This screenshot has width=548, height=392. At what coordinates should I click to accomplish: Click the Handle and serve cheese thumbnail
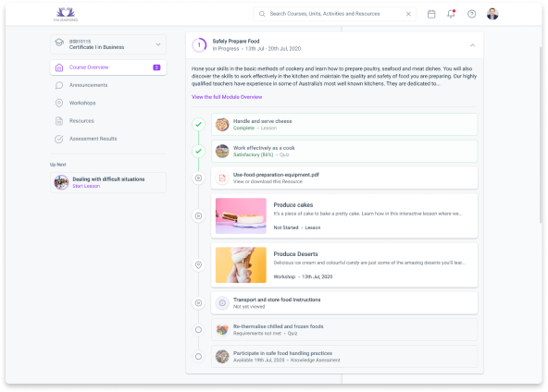[x=222, y=124]
